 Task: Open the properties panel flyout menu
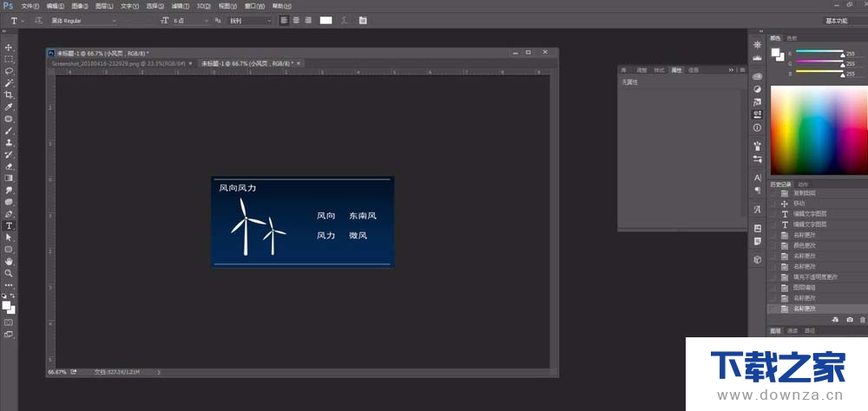[742, 70]
